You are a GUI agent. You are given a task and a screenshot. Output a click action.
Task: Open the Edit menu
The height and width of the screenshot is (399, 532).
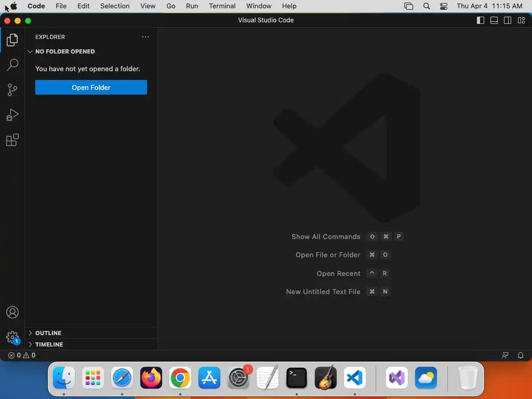[84, 6]
